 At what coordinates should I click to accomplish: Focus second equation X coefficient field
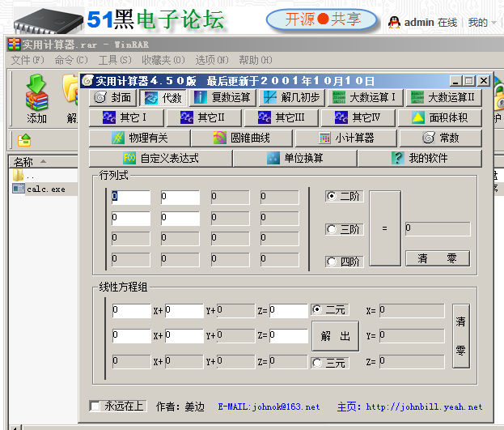tap(132, 336)
